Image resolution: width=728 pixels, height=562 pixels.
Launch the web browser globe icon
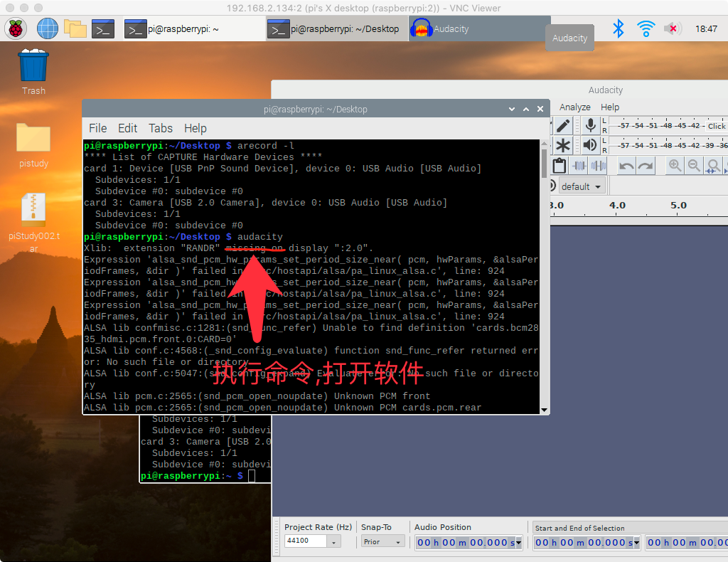(48, 28)
